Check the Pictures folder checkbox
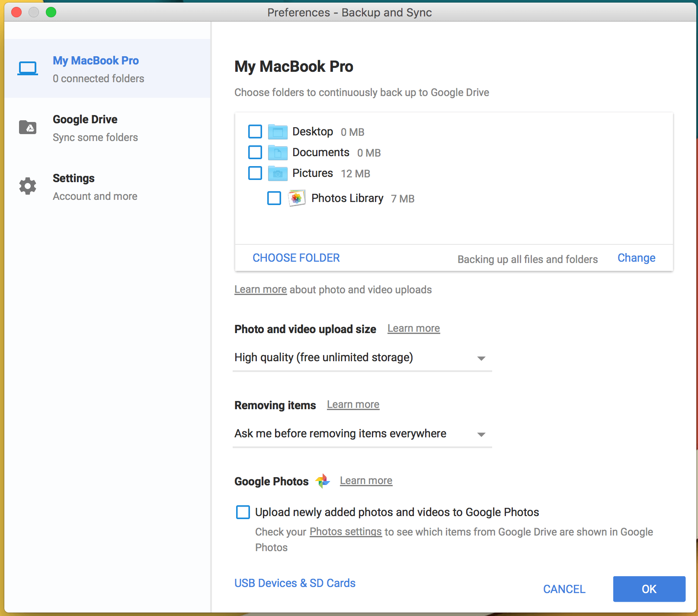Image resolution: width=698 pixels, height=616 pixels. click(x=255, y=173)
